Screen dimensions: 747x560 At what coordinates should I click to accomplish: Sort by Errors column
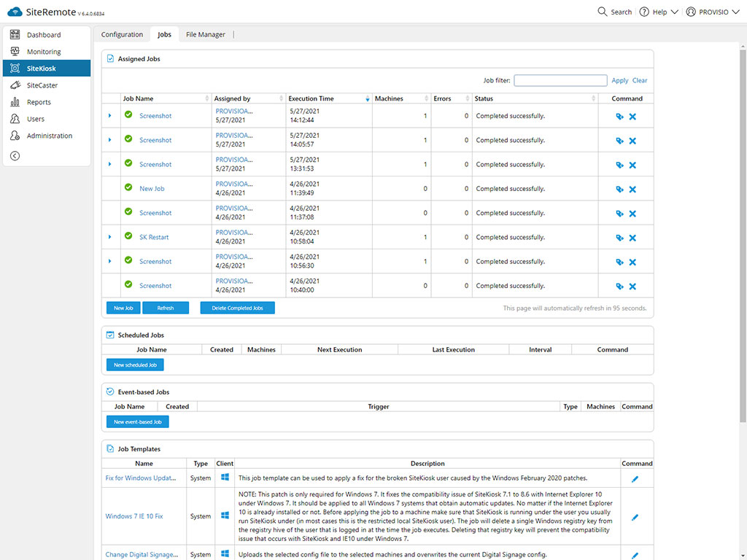pyautogui.click(x=451, y=98)
